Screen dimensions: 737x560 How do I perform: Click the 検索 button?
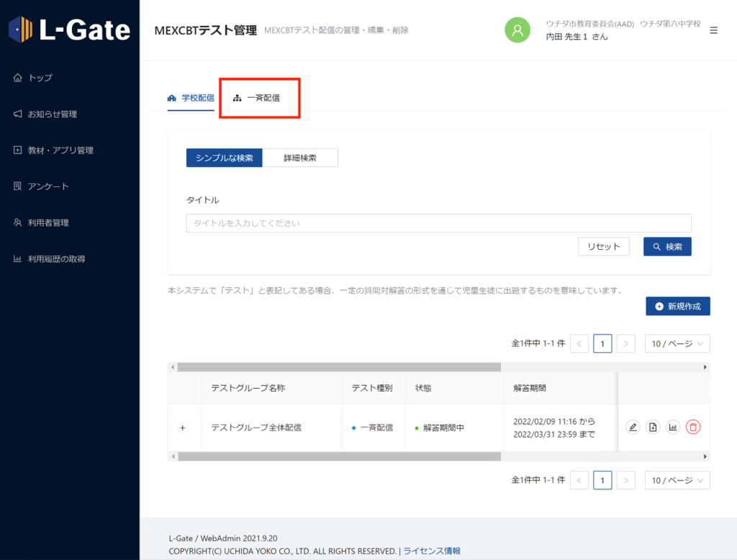pyautogui.click(x=667, y=246)
